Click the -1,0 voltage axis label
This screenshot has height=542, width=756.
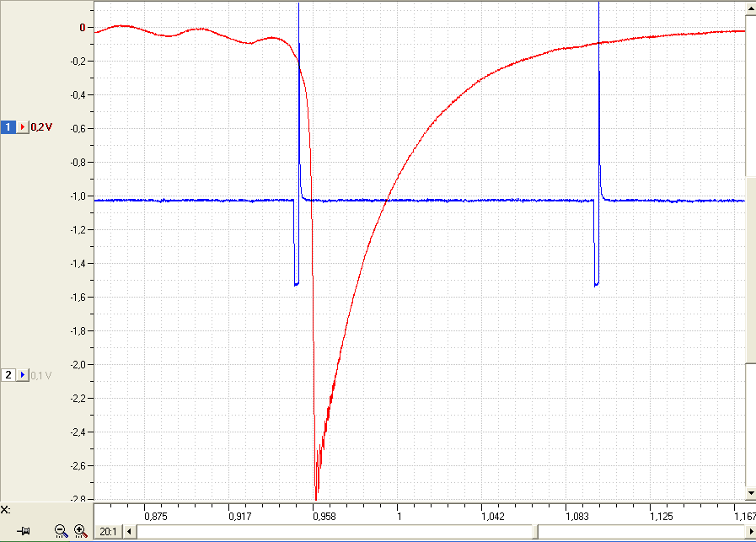(x=78, y=196)
